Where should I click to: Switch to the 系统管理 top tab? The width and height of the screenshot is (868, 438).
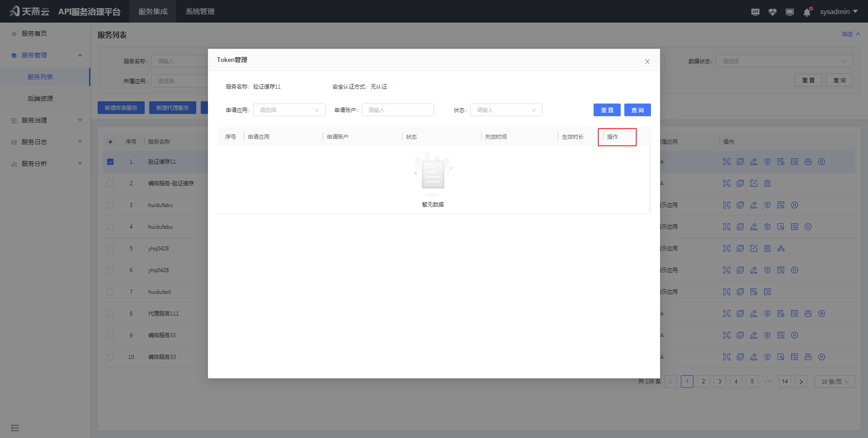[200, 11]
